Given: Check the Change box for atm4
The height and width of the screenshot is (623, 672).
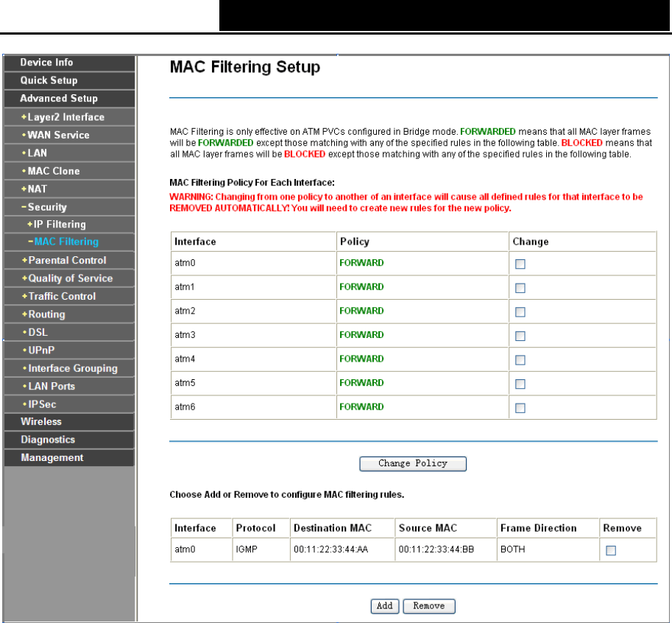Looking at the screenshot, I should [x=520, y=360].
